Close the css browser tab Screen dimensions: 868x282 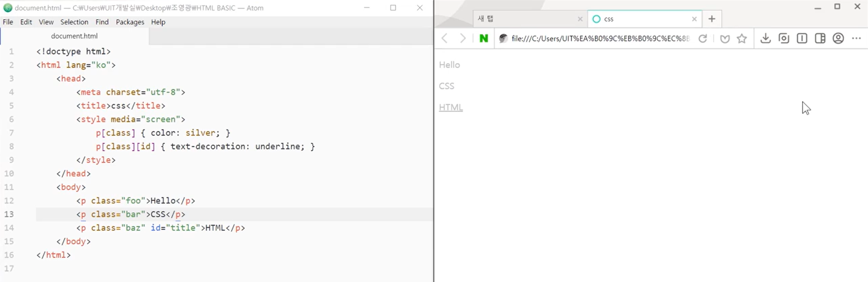[694, 19]
